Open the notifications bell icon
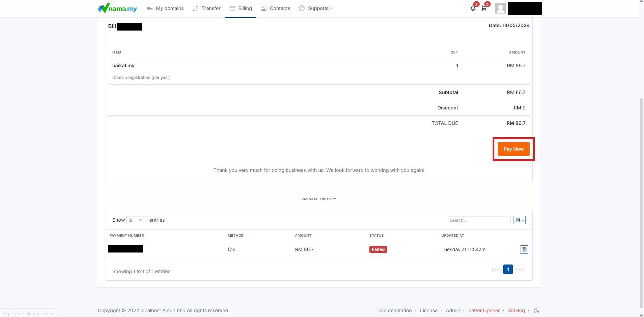Viewport: 644px width, 317px height. (473, 8)
